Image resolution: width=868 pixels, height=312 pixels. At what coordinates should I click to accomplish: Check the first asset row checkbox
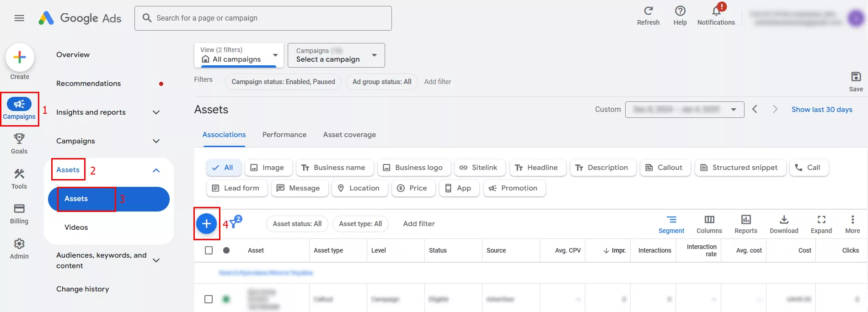pos(209,299)
